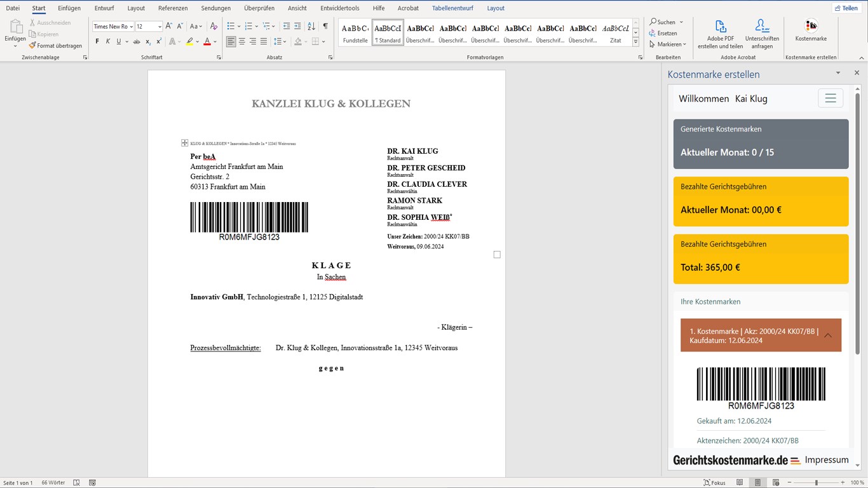The height and width of the screenshot is (488, 868).
Task: Open spelling check status bar icon
Action: (x=78, y=483)
